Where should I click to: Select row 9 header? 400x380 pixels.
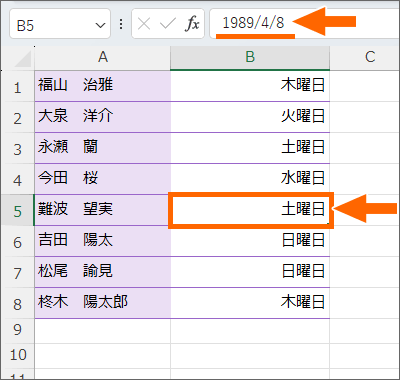click(x=17, y=331)
